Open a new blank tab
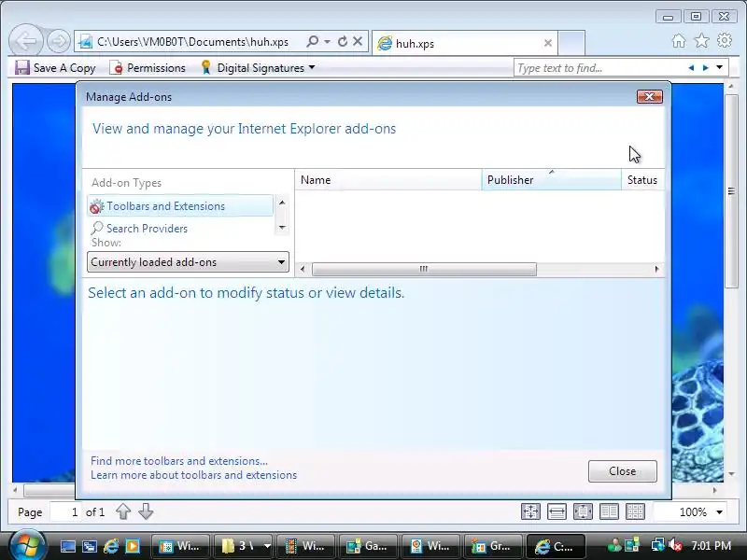 (571, 43)
